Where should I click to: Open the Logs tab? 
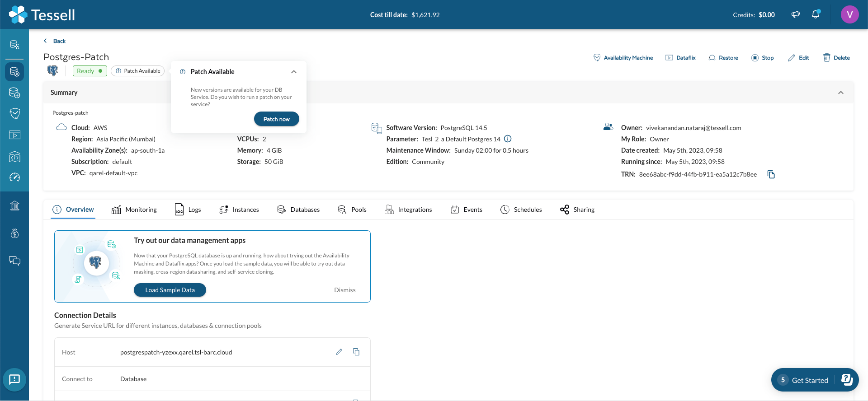(188, 210)
